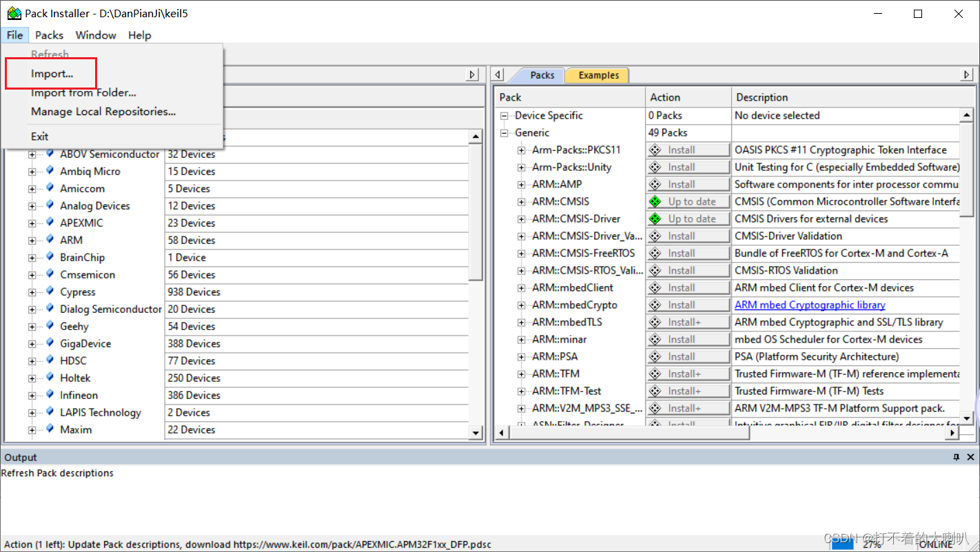This screenshot has height=552, width=980.
Task: Select Exit in the File menu
Action: pos(39,136)
